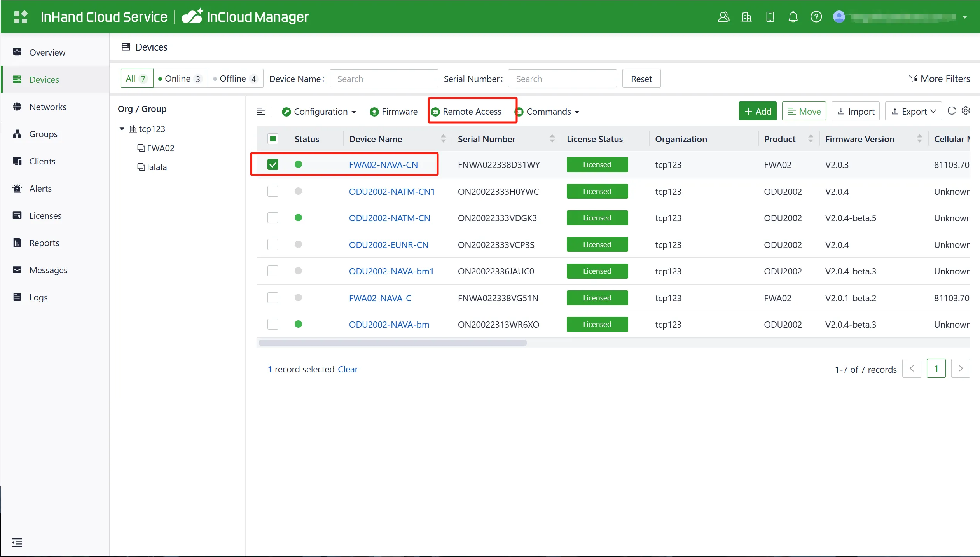The image size is (980, 557).
Task: Click the horizontal table scrollbar
Action: click(x=393, y=343)
